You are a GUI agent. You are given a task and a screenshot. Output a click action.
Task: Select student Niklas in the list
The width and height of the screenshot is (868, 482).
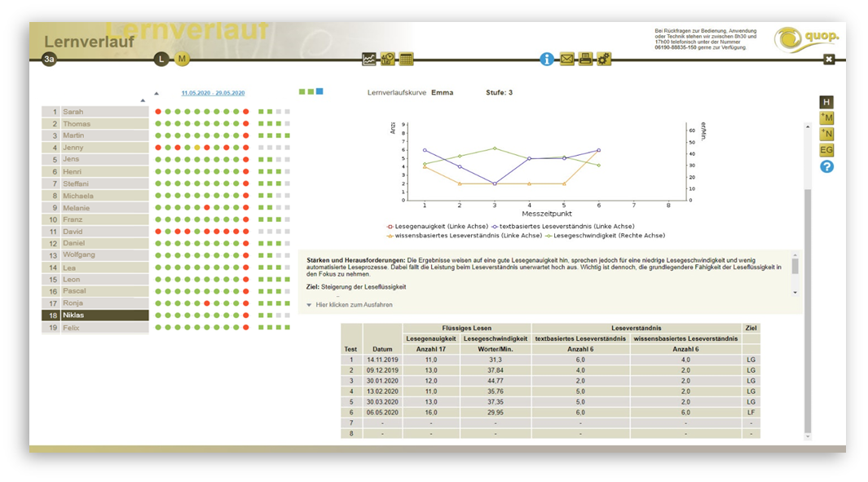pyautogui.click(x=95, y=316)
